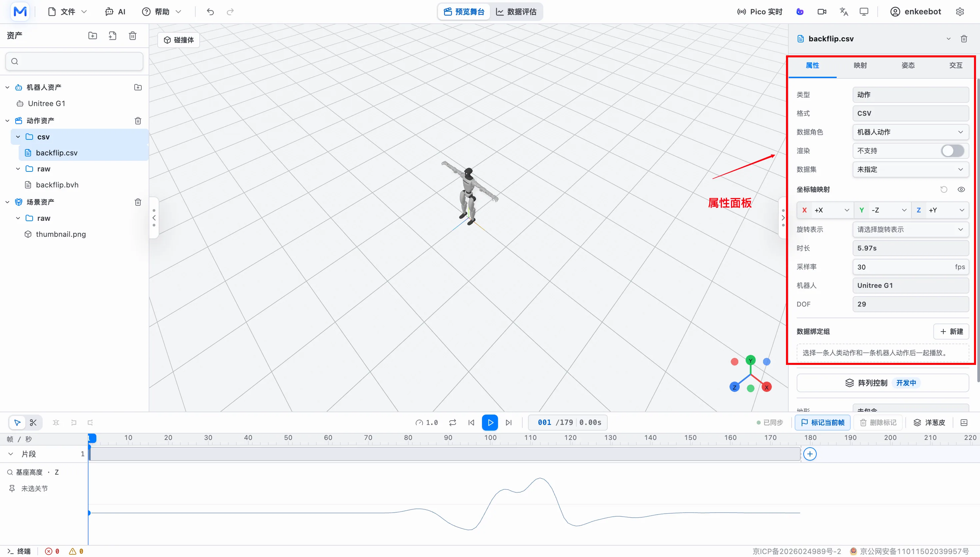Toggle the 碰撞体 collider button

click(178, 40)
